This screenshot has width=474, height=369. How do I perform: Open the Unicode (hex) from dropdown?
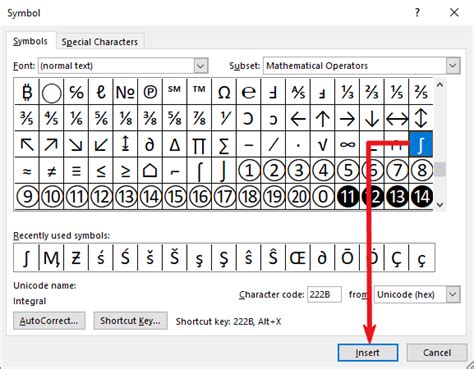[x=452, y=294]
